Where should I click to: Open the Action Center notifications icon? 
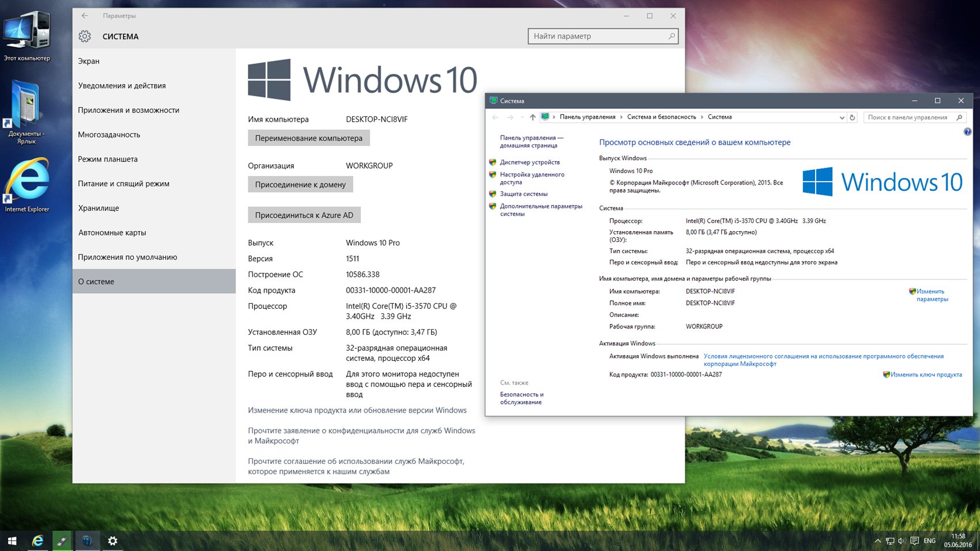coord(914,541)
